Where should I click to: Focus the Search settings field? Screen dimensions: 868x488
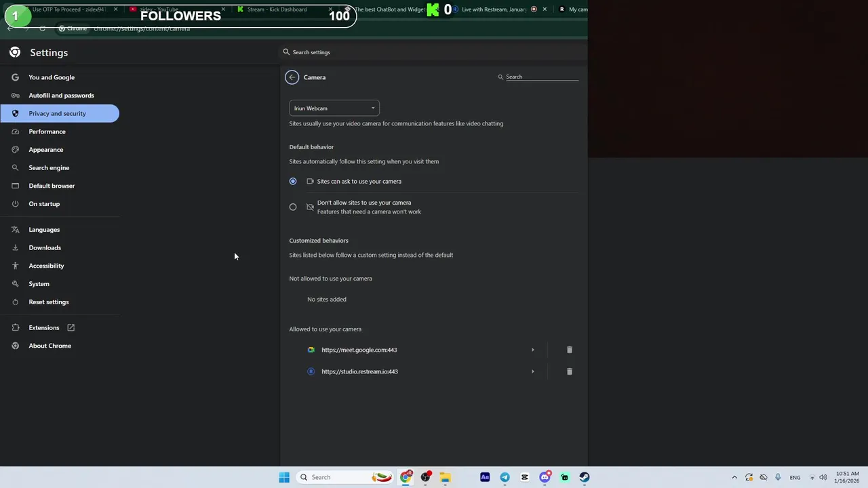(x=434, y=52)
